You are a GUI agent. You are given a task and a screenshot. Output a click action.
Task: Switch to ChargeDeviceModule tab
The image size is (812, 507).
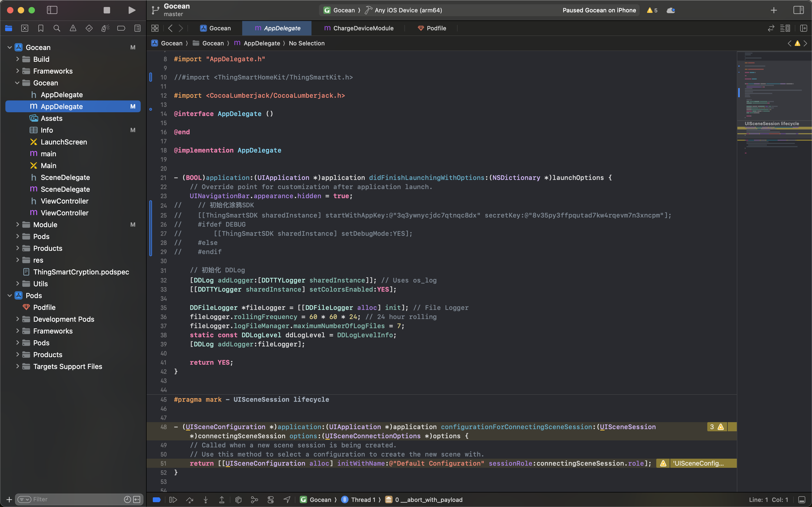358,28
